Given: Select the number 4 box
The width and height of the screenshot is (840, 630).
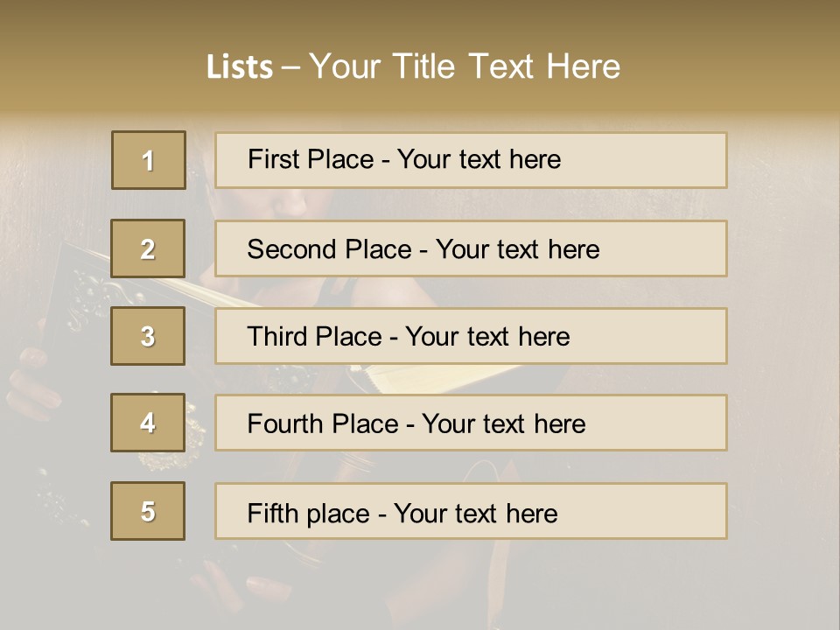Looking at the screenshot, I should click(148, 423).
